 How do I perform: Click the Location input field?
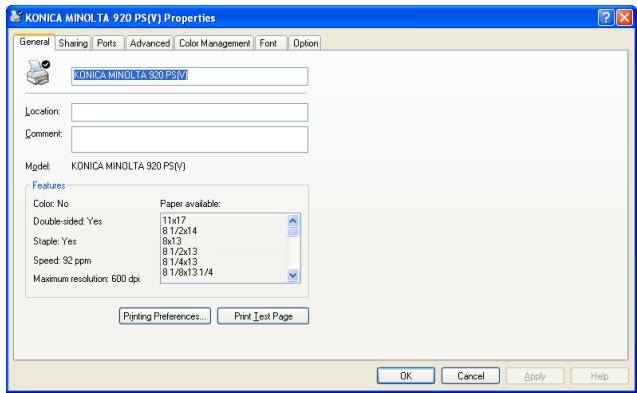[190, 112]
